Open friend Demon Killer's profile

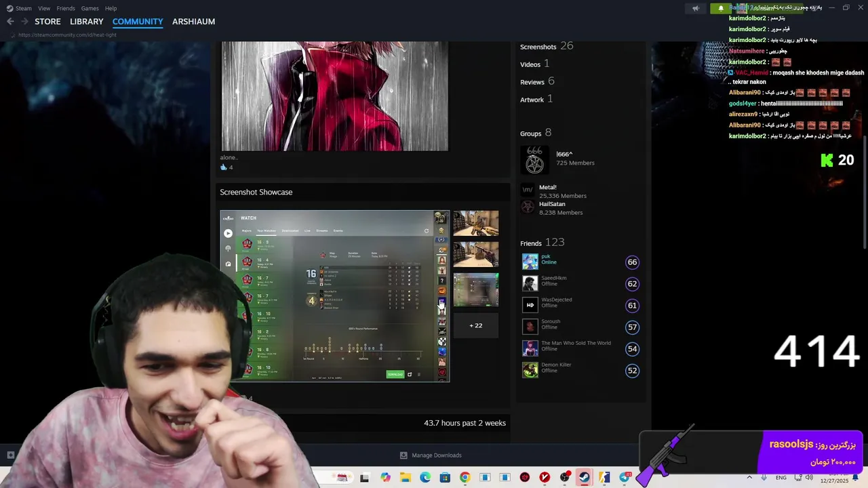click(x=556, y=365)
